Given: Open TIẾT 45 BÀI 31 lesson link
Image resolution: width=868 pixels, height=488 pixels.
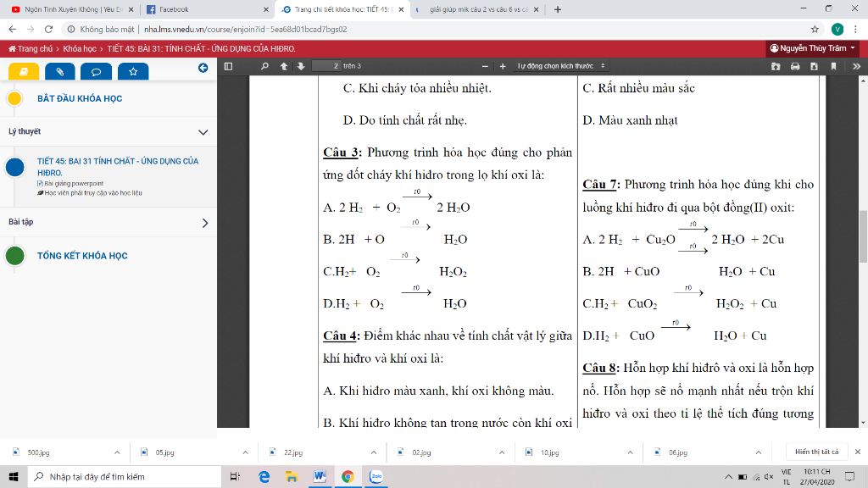Looking at the screenshot, I should coord(117,167).
